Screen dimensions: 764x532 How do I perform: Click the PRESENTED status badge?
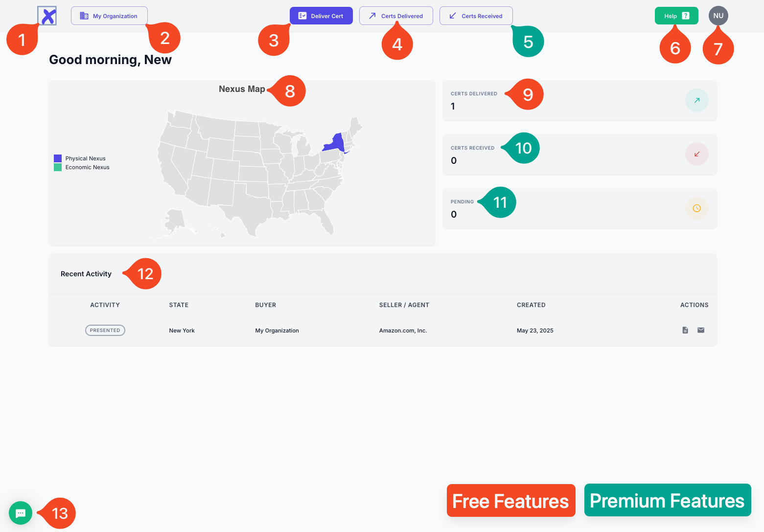(105, 331)
